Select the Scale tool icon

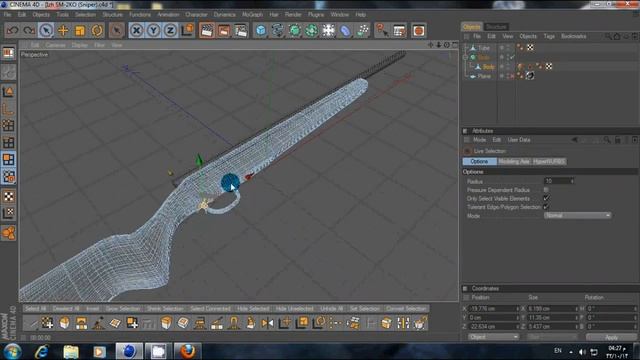coord(80,31)
